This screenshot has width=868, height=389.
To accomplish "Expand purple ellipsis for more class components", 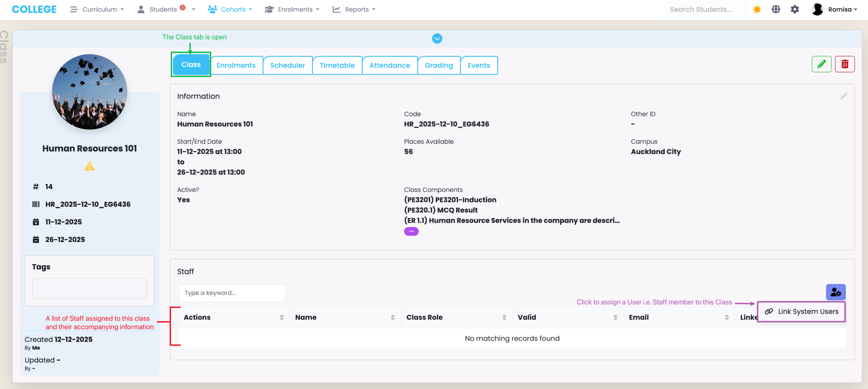I will coord(411,231).
